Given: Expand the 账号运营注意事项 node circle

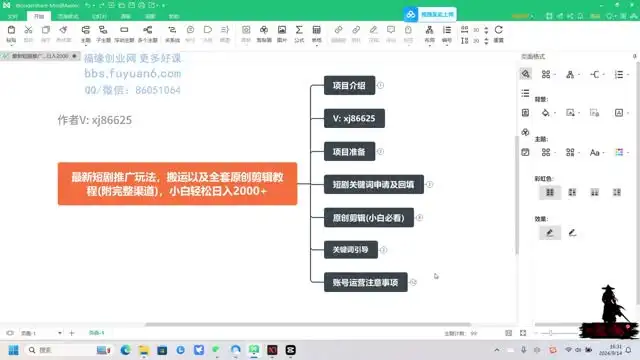Looking at the screenshot, I should click(413, 282).
